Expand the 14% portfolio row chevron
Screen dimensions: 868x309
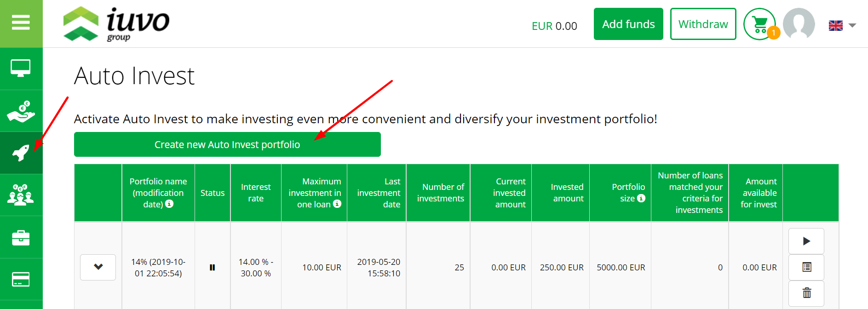pyautogui.click(x=98, y=267)
